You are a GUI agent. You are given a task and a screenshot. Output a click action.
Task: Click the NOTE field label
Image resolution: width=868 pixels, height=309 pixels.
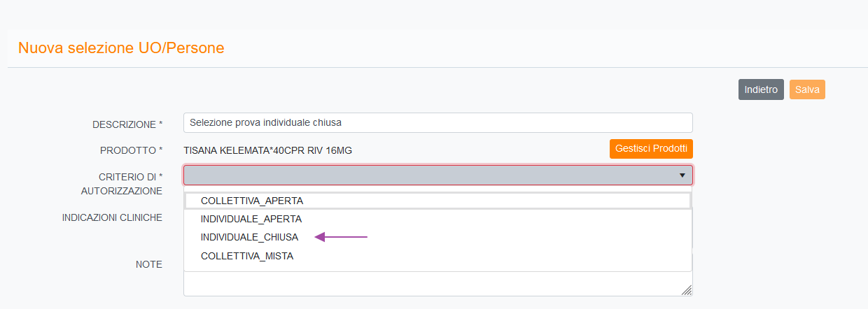point(148,264)
